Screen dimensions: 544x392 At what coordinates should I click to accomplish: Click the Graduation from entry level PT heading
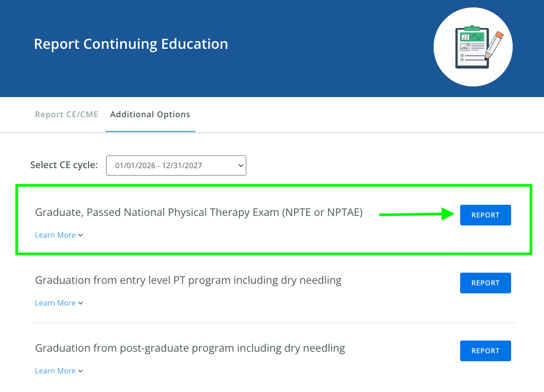click(188, 280)
